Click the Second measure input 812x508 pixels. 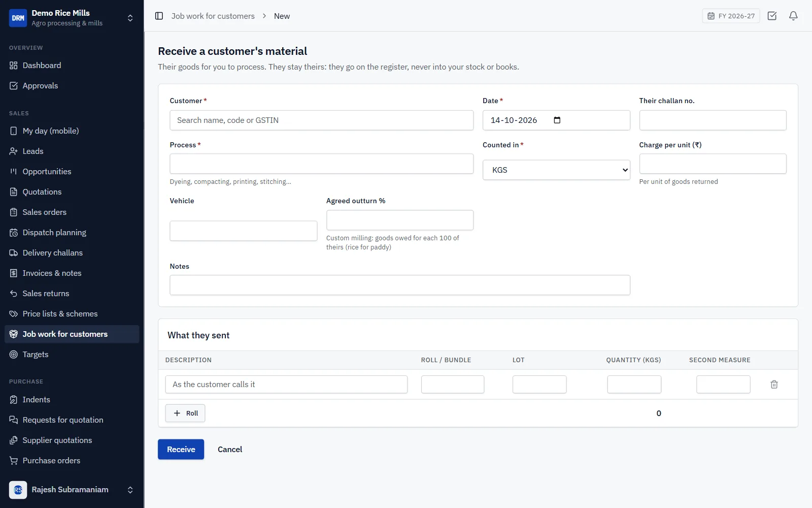(x=723, y=385)
